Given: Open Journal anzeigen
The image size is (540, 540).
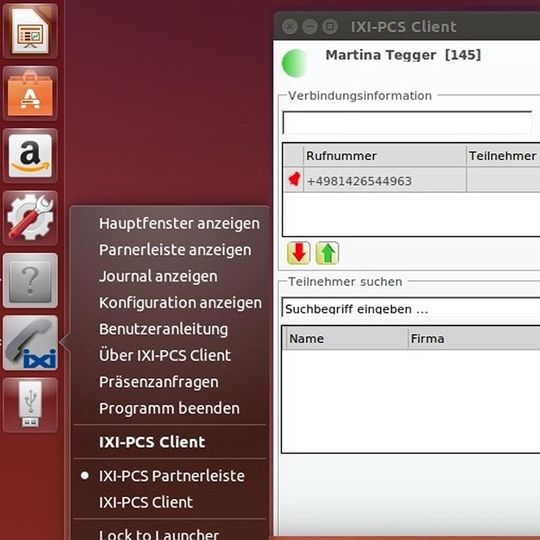Looking at the screenshot, I should pos(158,277).
